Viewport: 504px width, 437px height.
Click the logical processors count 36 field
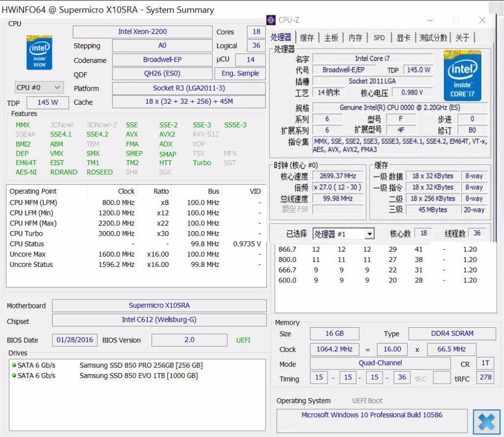point(256,46)
